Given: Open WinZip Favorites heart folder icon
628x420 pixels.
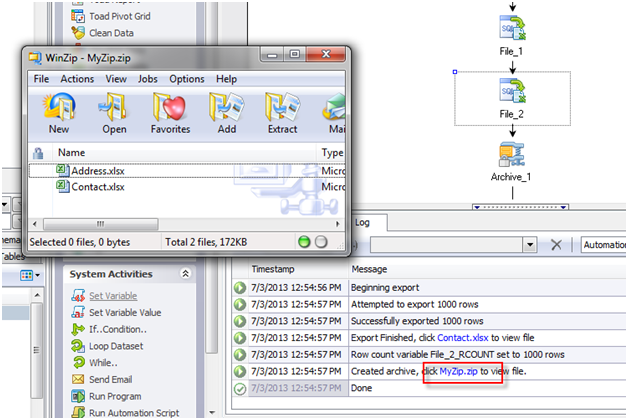Looking at the screenshot, I should tap(169, 106).
